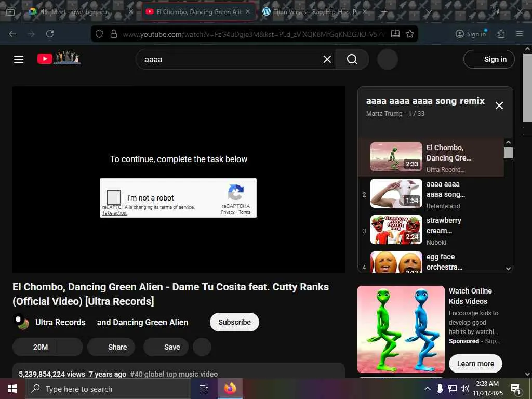
Task: Switch to the Meet browser tab
Action: point(81,11)
